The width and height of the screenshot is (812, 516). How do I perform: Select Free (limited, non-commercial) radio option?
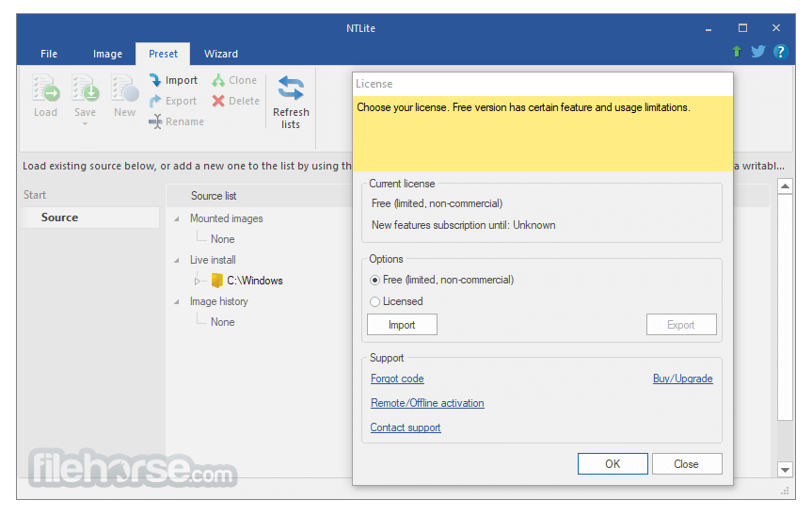pos(374,281)
